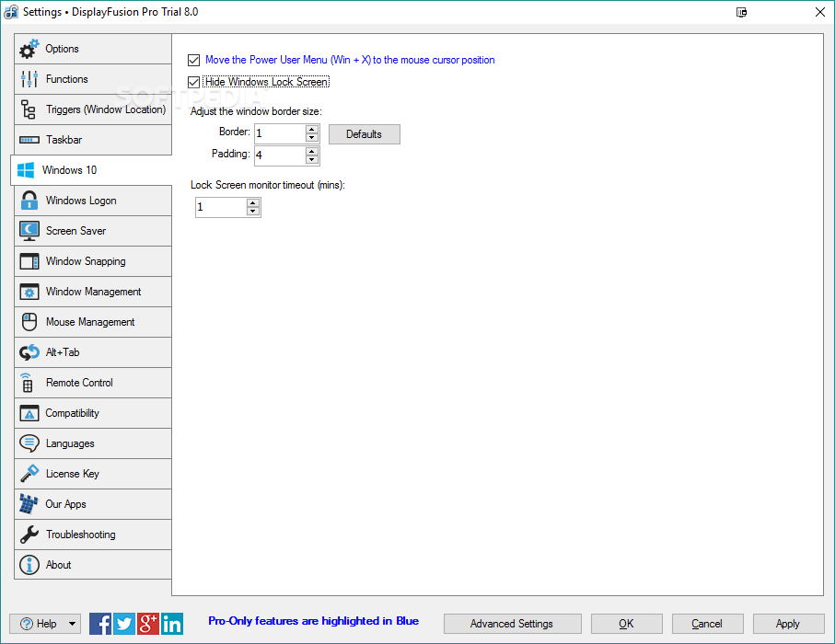Click the Window Management gear-window icon
835x644 pixels.
pyautogui.click(x=29, y=292)
